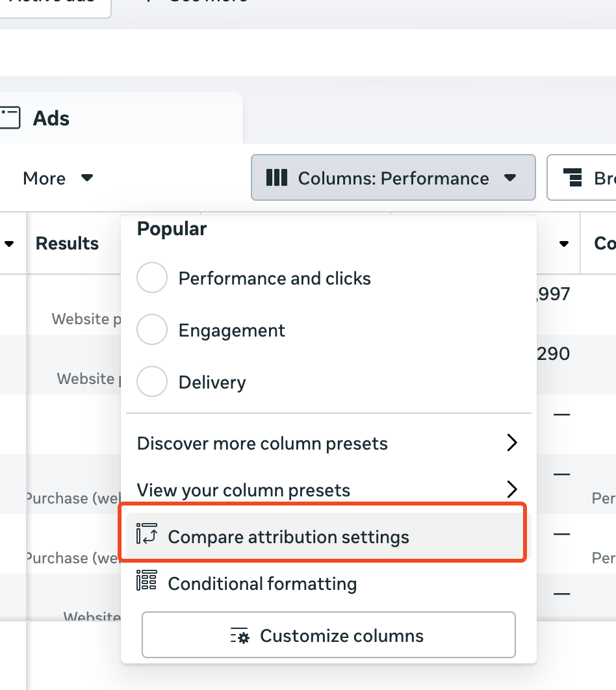The width and height of the screenshot is (616, 690).
Task: Click the Results column header
Action: [x=67, y=244]
